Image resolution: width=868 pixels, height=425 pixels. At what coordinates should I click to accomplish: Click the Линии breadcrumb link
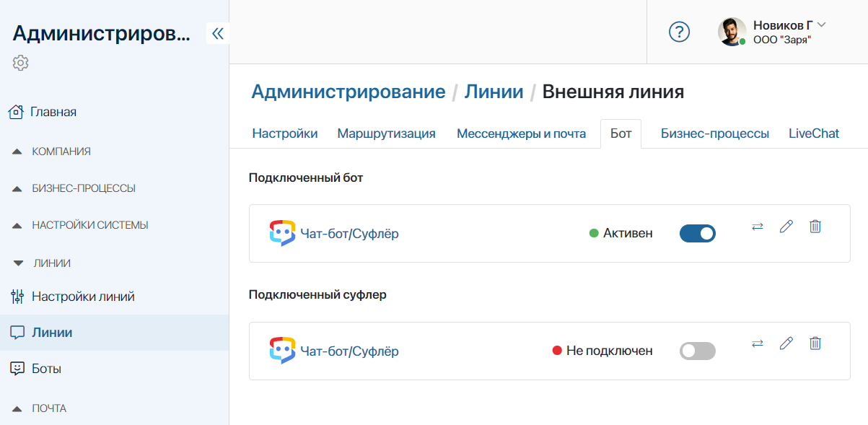494,92
